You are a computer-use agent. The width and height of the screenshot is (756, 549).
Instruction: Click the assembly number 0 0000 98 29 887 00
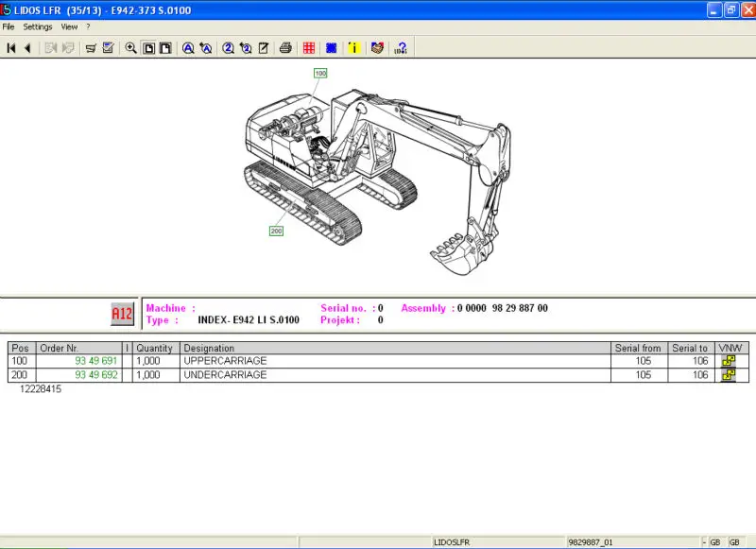pos(503,308)
